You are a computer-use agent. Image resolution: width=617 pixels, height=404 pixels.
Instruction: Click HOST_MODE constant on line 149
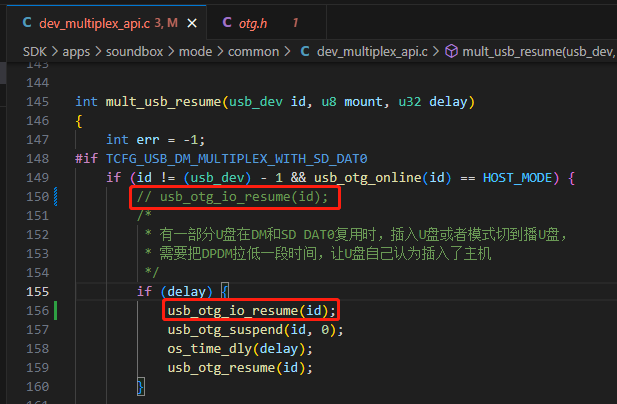tap(517, 178)
